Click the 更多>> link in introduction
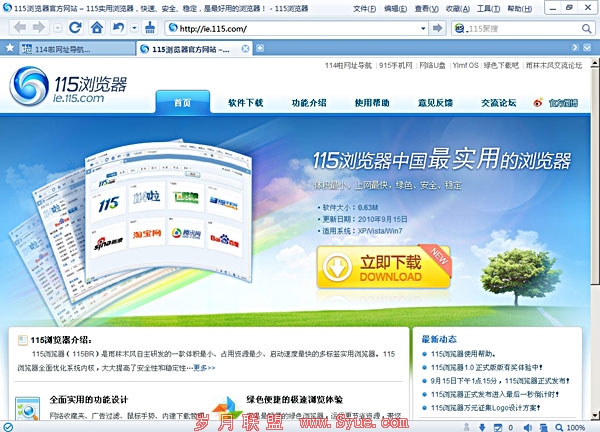The width and height of the screenshot is (600, 432). coord(204,368)
